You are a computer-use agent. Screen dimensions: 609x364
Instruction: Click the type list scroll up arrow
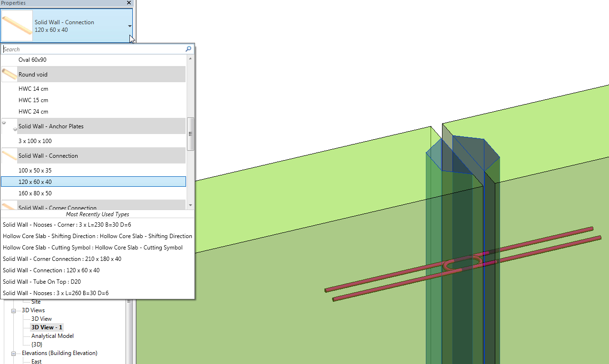click(x=190, y=58)
